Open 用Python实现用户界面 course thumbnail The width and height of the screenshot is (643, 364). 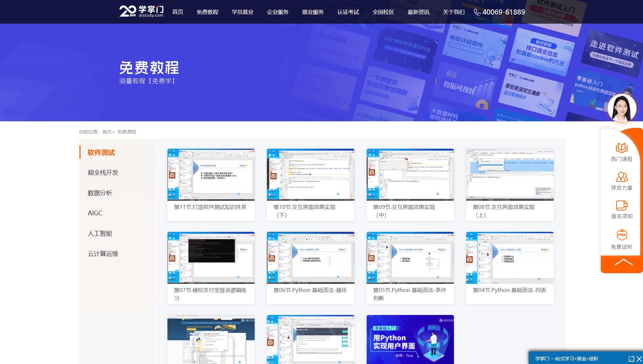(x=410, y=339)
